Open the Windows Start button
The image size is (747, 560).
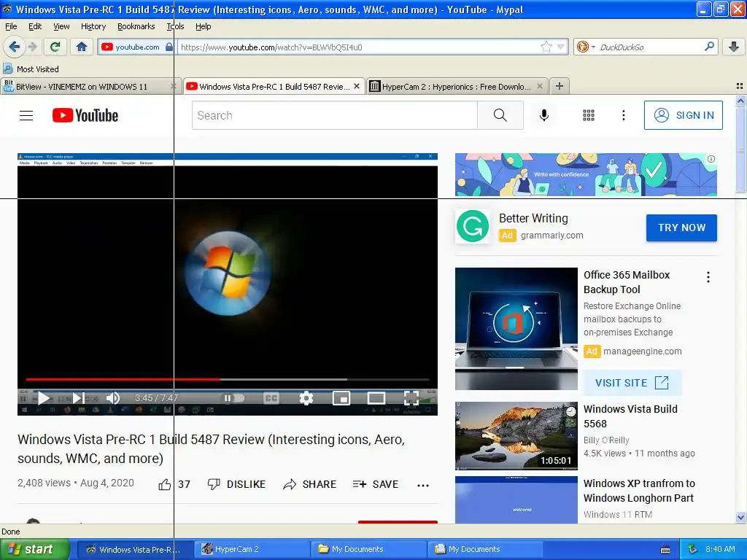coord(35,549)
